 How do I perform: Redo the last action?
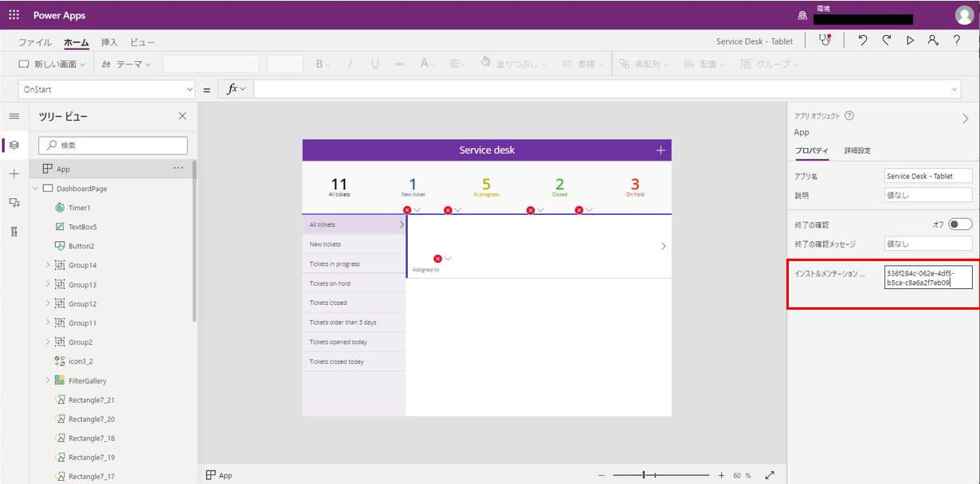pyautogui.click(x=886, y=41)
